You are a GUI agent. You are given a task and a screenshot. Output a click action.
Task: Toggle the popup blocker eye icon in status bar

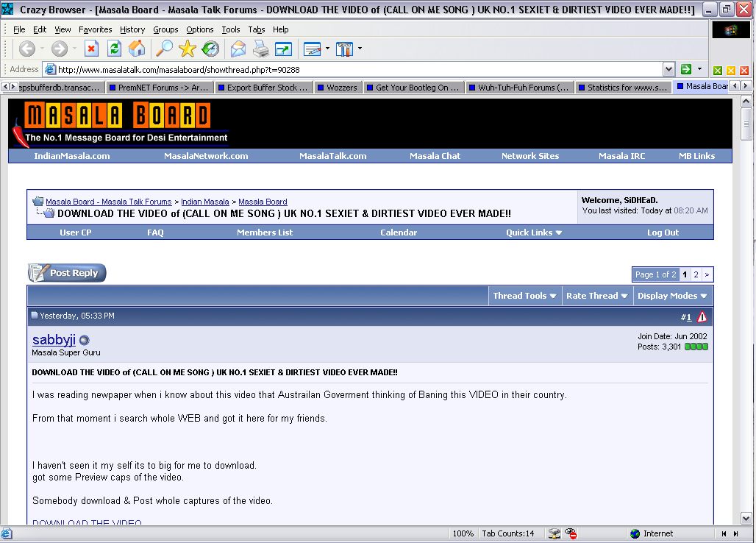[571, 533]
